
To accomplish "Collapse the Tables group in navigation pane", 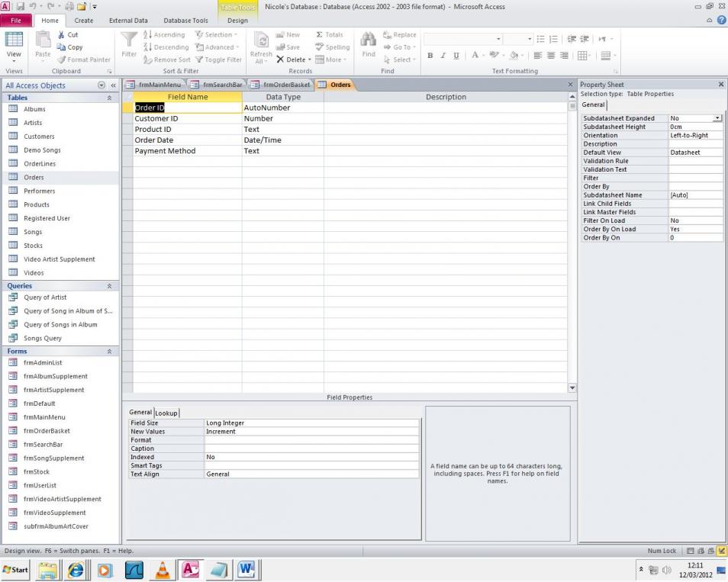I will coord(109,98).
